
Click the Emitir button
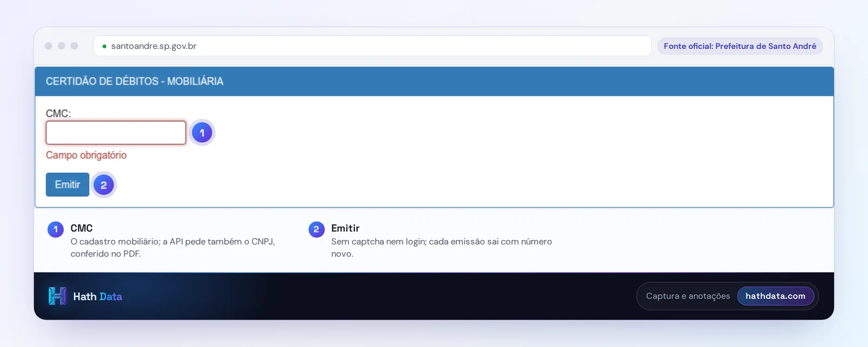[x=67, y=185]
